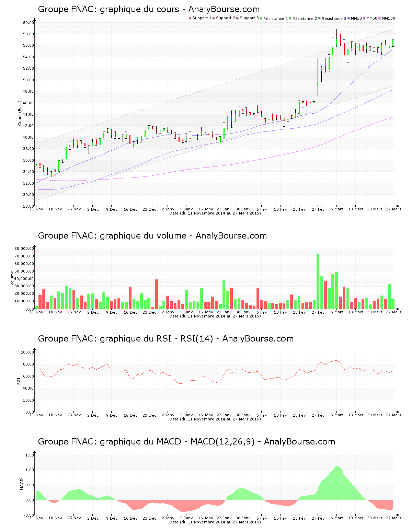The image size is (412, 532).
Task: Click the date range caption under price chart
Action: [215, 213]
